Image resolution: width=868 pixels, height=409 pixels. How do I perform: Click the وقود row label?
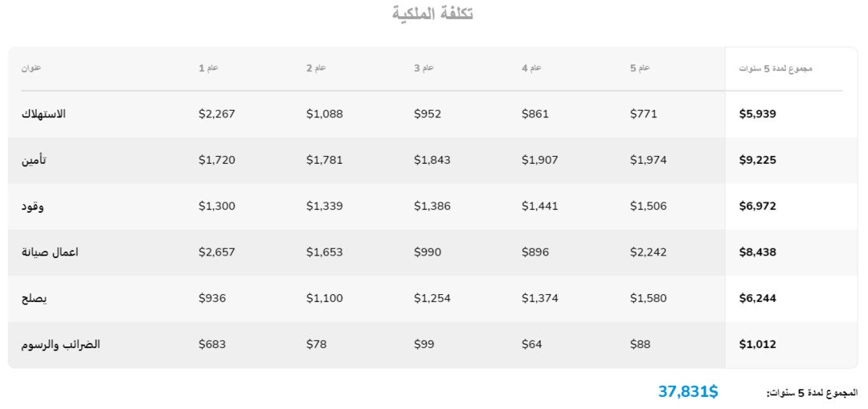(33, 207)
